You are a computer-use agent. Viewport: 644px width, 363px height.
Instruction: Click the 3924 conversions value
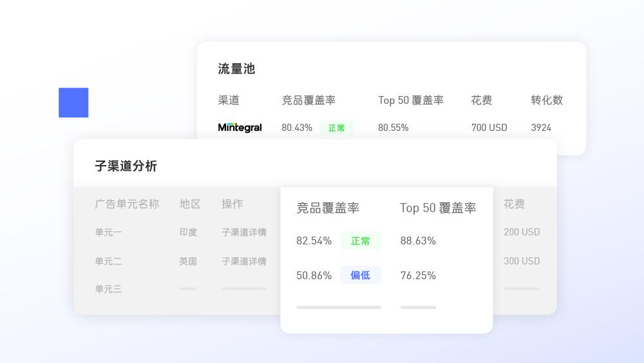pos(541,128)
